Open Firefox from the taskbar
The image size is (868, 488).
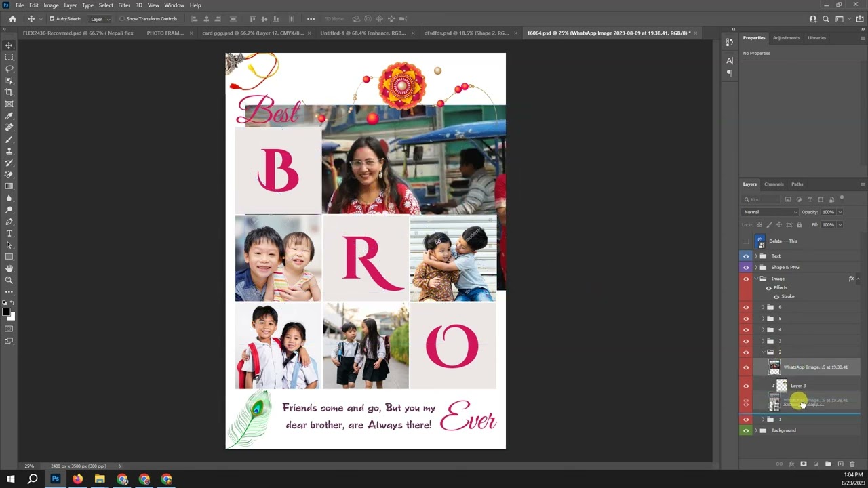coord(77,479)
